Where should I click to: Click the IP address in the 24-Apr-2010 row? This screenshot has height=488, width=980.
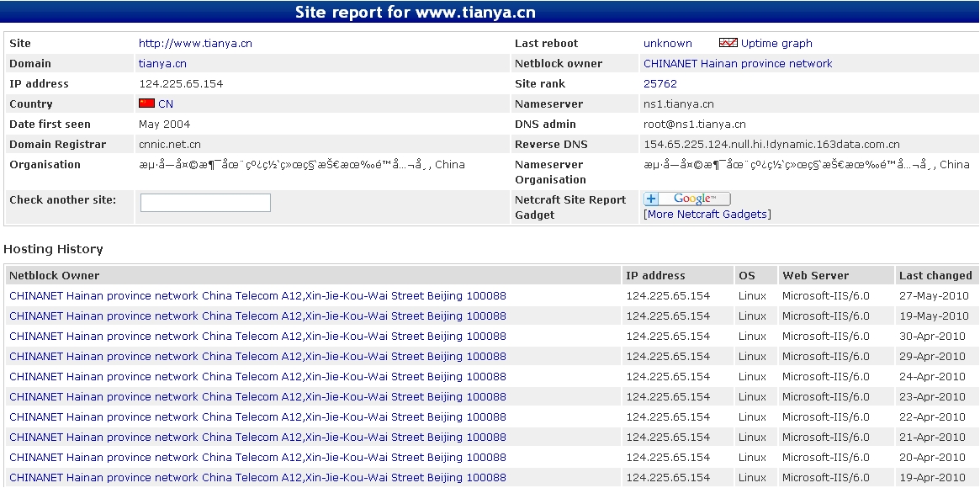668,377
